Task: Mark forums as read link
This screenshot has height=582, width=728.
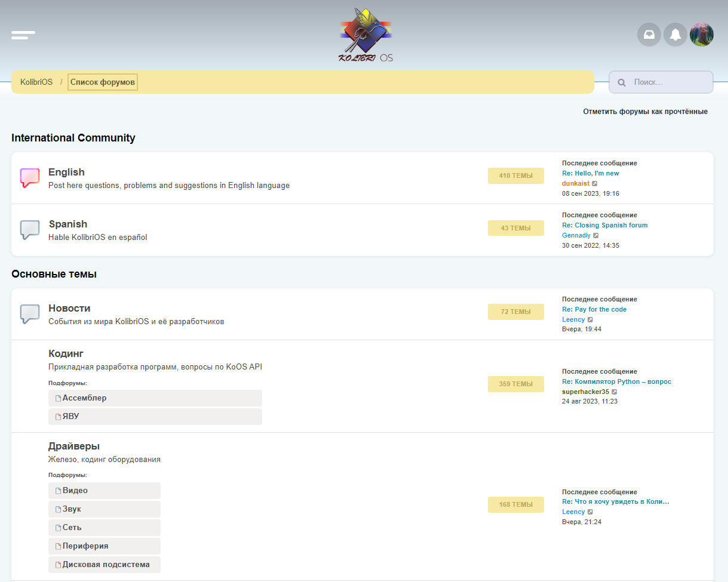Action: click(x=645, y=112)
